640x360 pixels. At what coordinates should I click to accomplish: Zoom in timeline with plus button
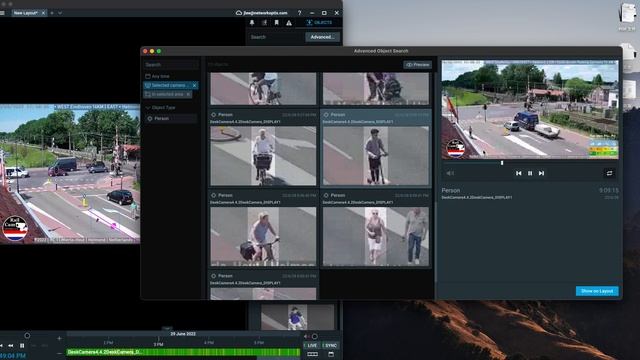59,338
